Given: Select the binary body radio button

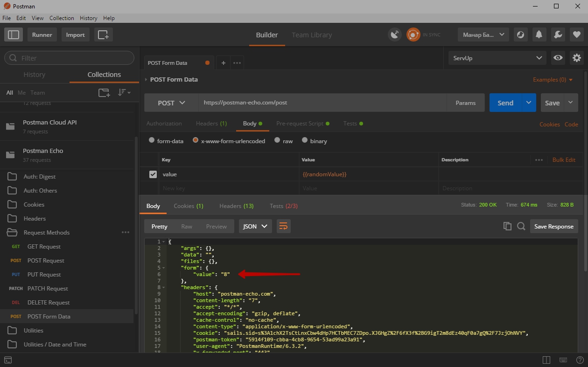Looking at the screenshot, I should (x=305, y=140).
